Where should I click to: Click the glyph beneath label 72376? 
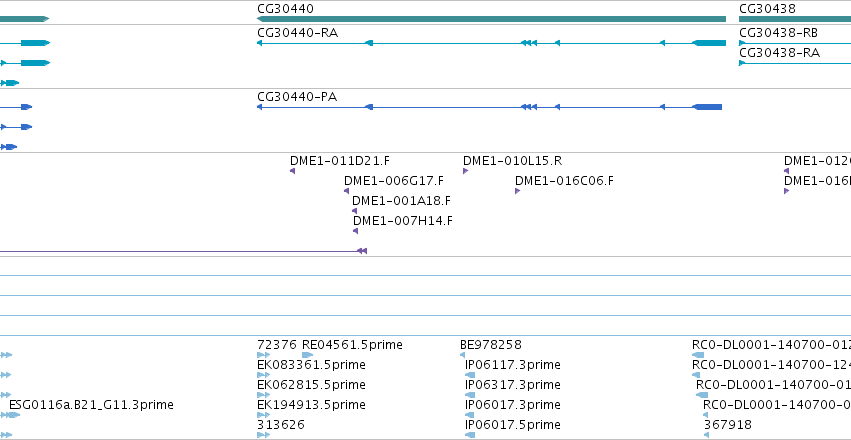point(263,355)
